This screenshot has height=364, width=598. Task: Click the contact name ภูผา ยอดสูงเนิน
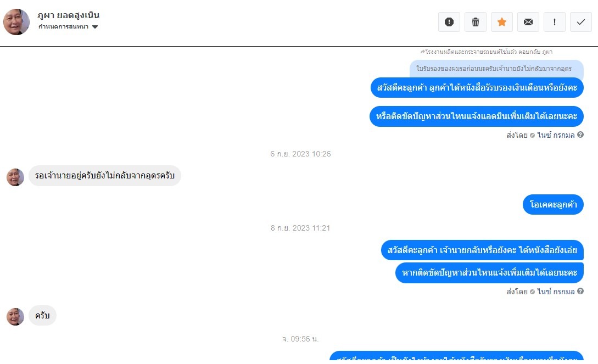coord(68,15)
